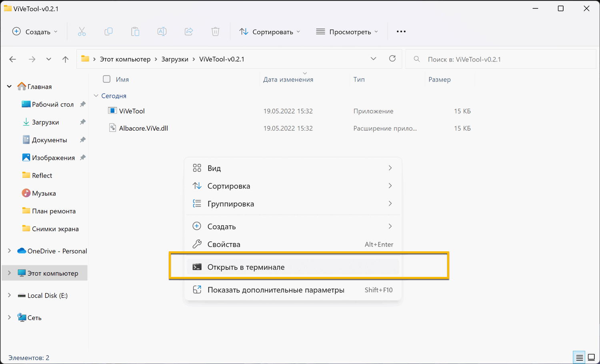This screenshot has width=600, height=364.
Task: Sort by Дата изменения column header
Action: (288, 80)
